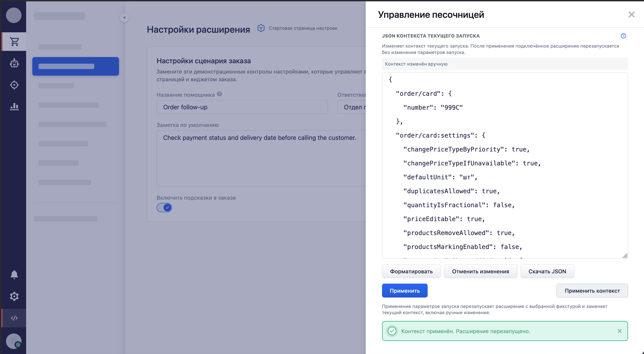The image size is (644, 354).
Task: Open the shopping cart orders section
Action: tap(14, 42)
